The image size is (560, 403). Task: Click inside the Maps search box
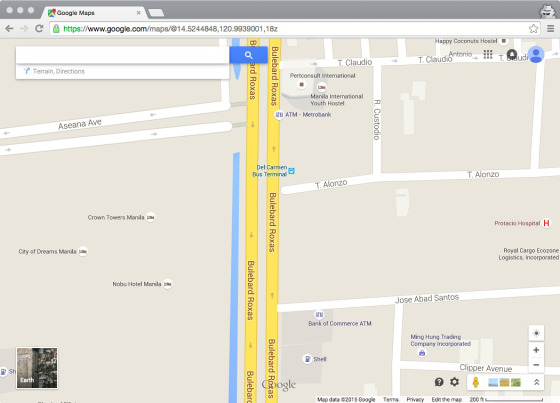point(122,55)
